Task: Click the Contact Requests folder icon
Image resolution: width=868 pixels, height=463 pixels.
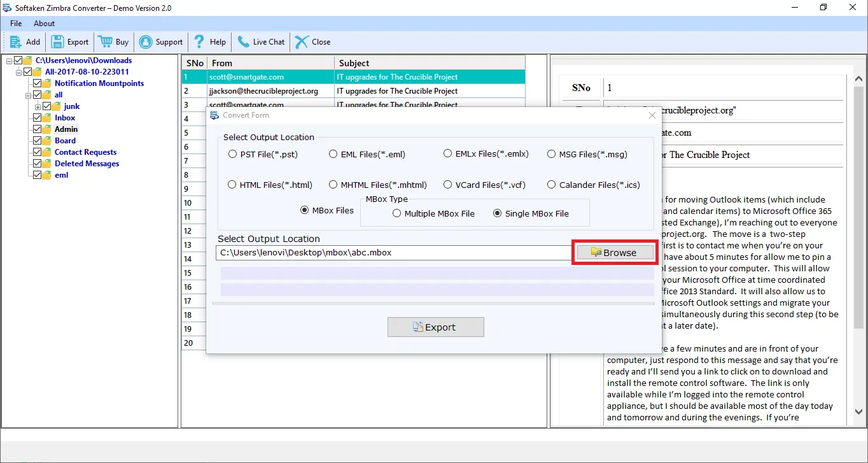Action: (47, 152)
